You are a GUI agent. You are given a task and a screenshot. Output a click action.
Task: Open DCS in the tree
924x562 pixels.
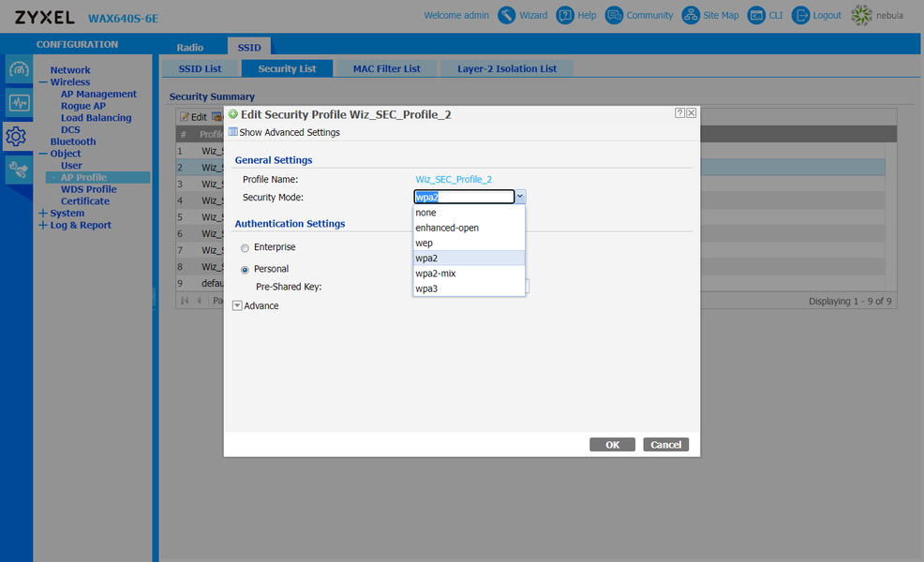(x=70, y=129)
